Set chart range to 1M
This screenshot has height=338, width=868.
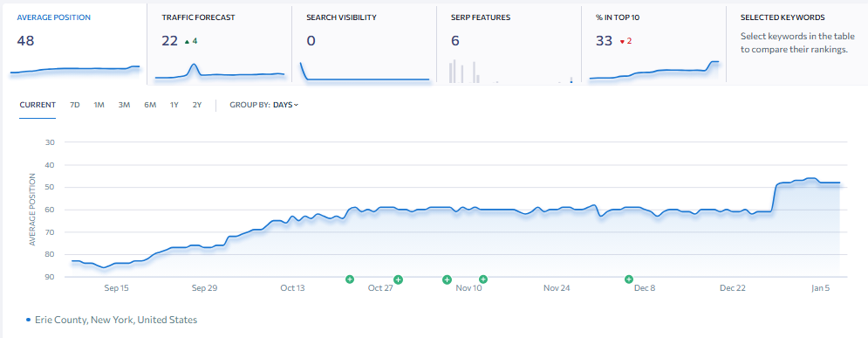(x=99, y=105)
